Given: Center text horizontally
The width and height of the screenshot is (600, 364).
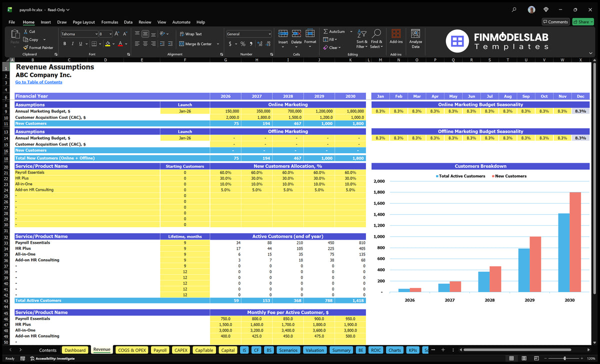Looking at the screenshot, I should coord(145,44).
